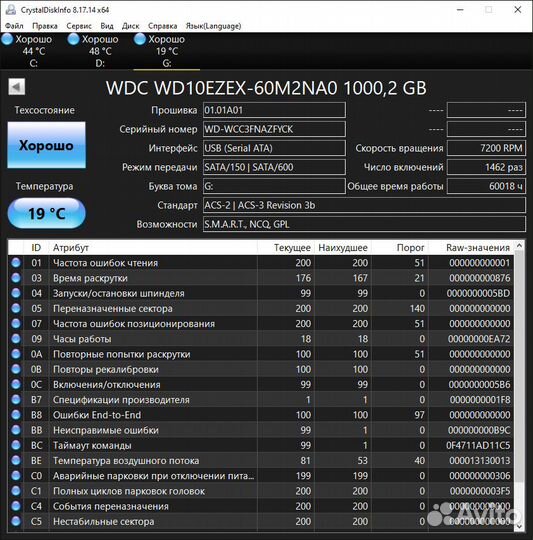
Task: Click status icon of Полных циклов парковок row
Action: (16, 491)
